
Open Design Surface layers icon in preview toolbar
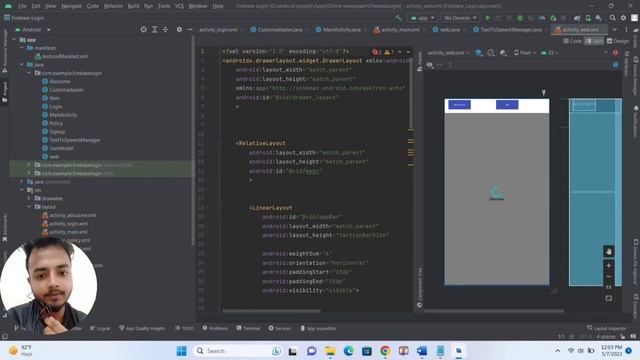point(479,53)
